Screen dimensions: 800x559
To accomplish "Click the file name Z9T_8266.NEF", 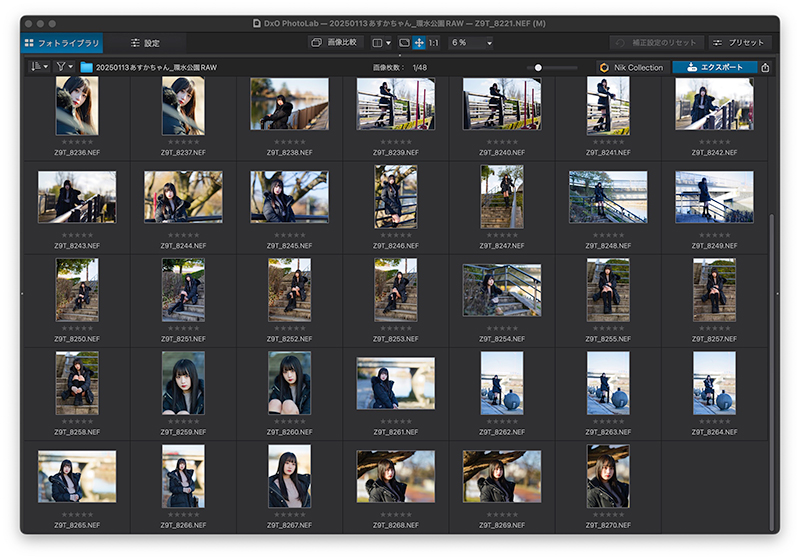I will [183, 525].
